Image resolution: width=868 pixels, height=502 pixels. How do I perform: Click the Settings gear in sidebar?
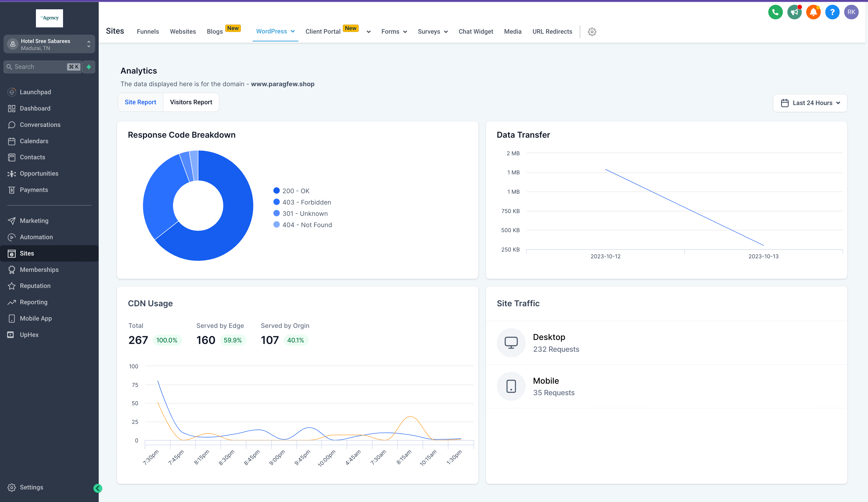12,487
